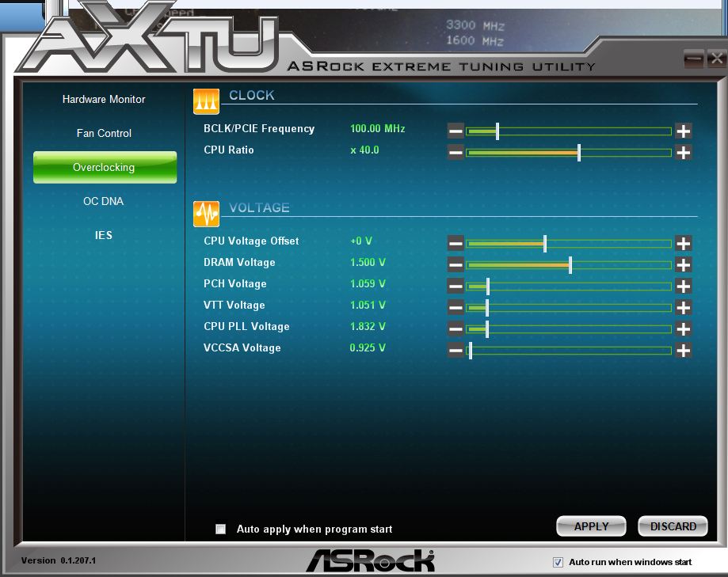Increase VTT Voltage with plus button
Screen dimensions: 728x577
(x=683, y=308)
